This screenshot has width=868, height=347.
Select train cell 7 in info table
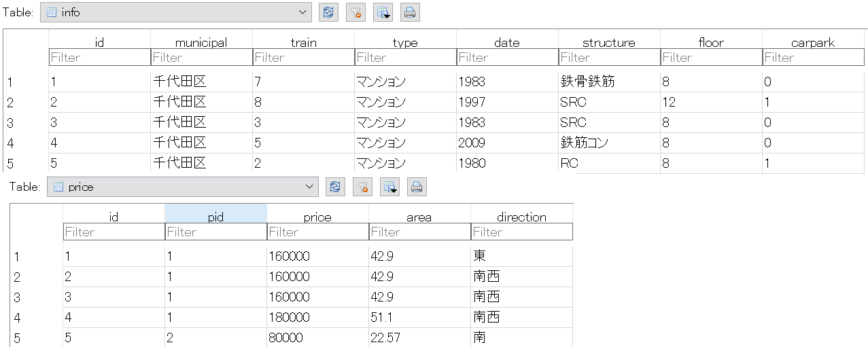(303, 82)
